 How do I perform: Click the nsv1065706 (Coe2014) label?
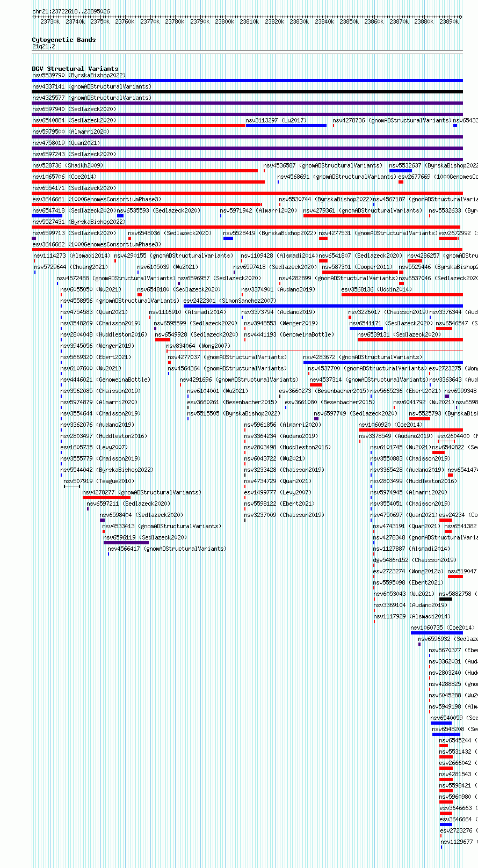coord(64,177)
